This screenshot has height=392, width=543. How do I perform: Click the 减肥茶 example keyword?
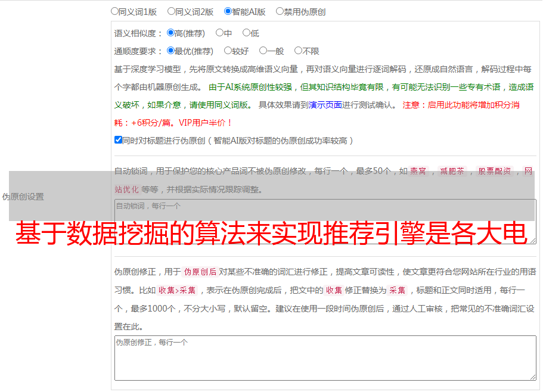(452, 171)
